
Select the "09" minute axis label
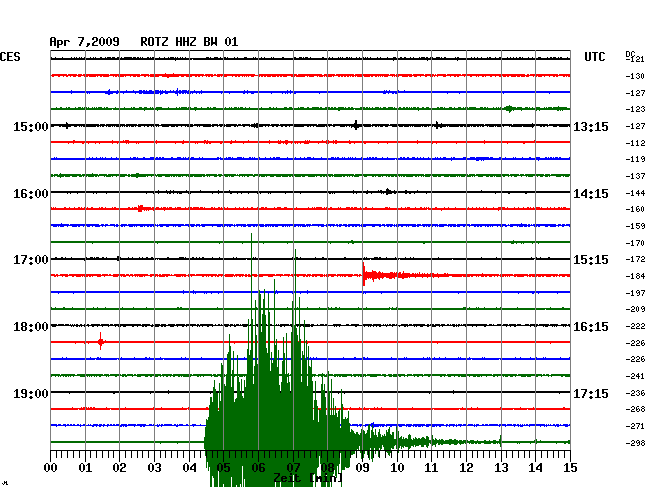click(x=362, y=468)
